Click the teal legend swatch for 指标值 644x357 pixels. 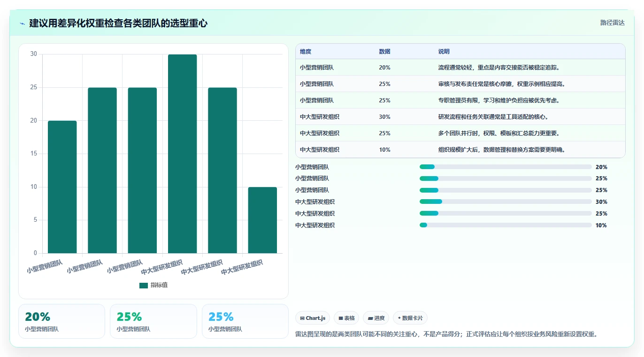144,286
